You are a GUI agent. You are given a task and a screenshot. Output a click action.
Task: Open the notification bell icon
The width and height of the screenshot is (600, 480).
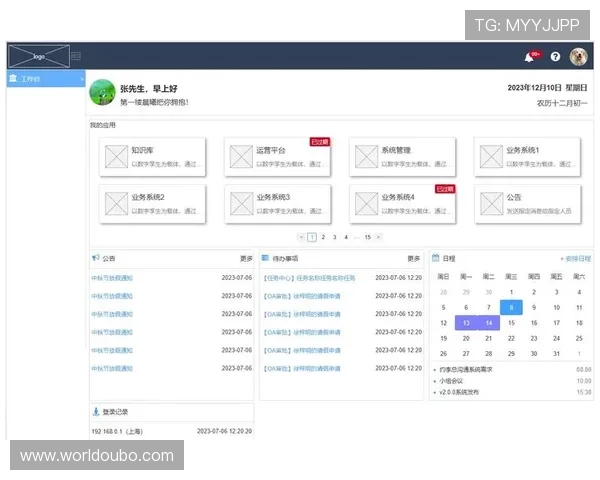[530, 57]
